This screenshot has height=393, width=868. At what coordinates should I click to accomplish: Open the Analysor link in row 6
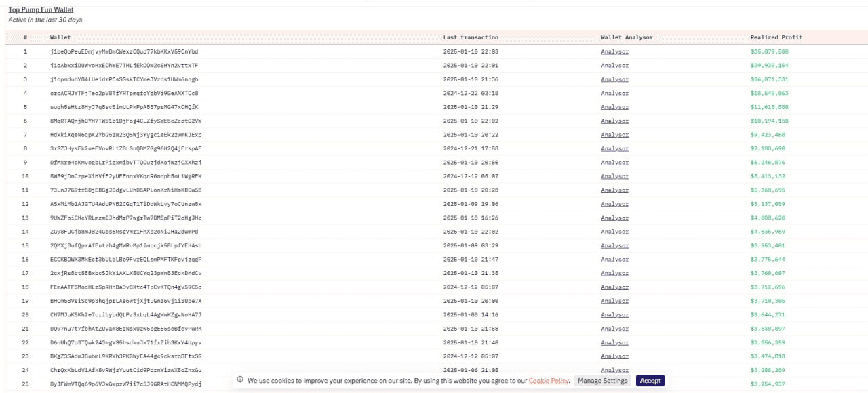click(x=614, y=121)
